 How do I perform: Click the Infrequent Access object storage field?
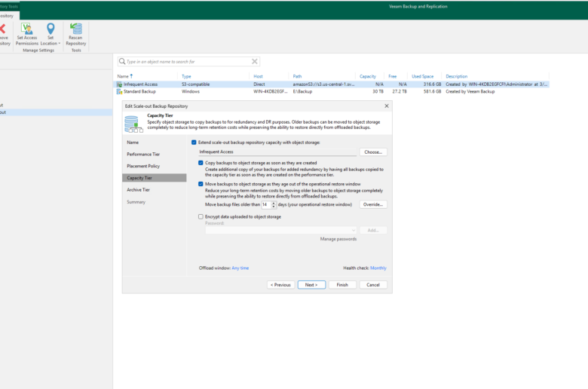tap(277, 152)
